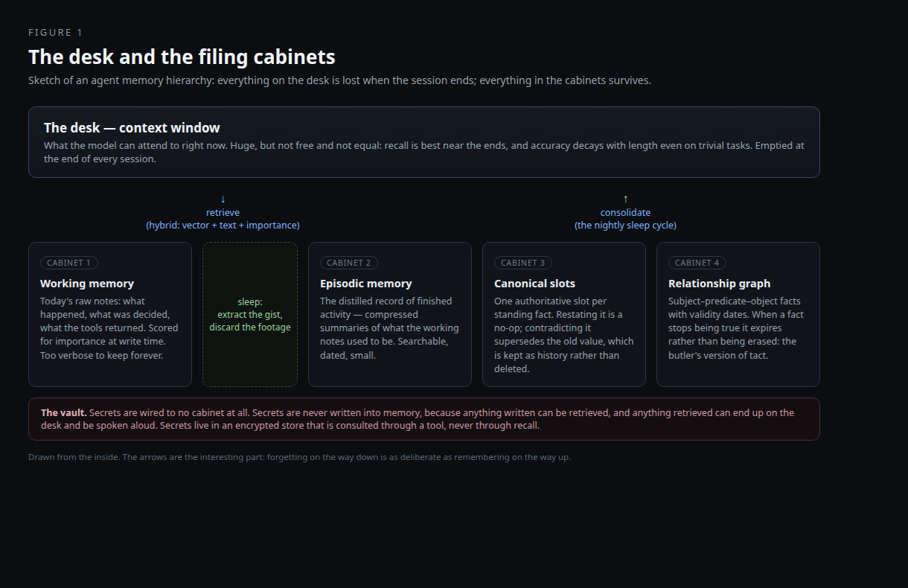Click the subtitle starting 'Sketch of an agent memory'
This screenshot has height=588, width=908.
click(339, 80)
